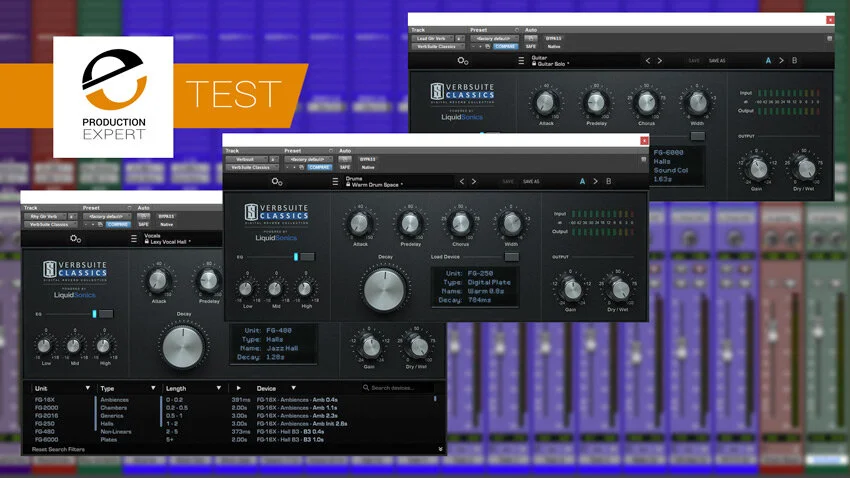Click the lock icon beside Guitar Solo preset
The width and height of the screenshot is (850, 478).
tap(534, 64)
